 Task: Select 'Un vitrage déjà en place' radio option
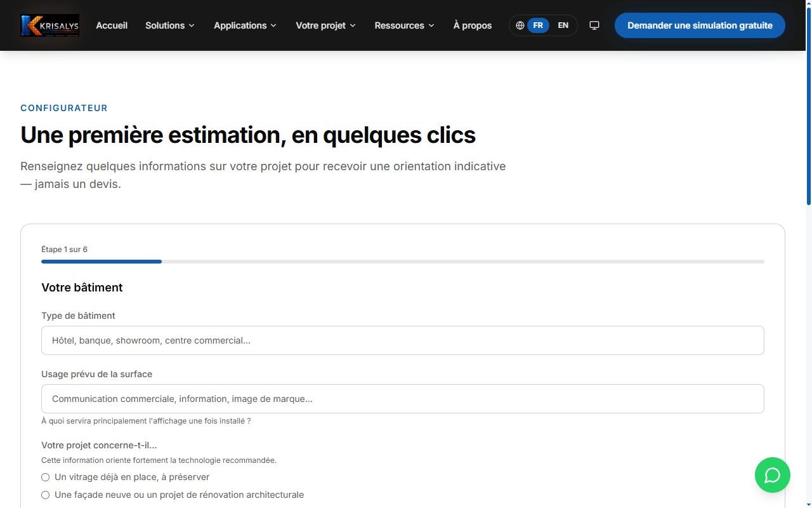tap(46, 477)
